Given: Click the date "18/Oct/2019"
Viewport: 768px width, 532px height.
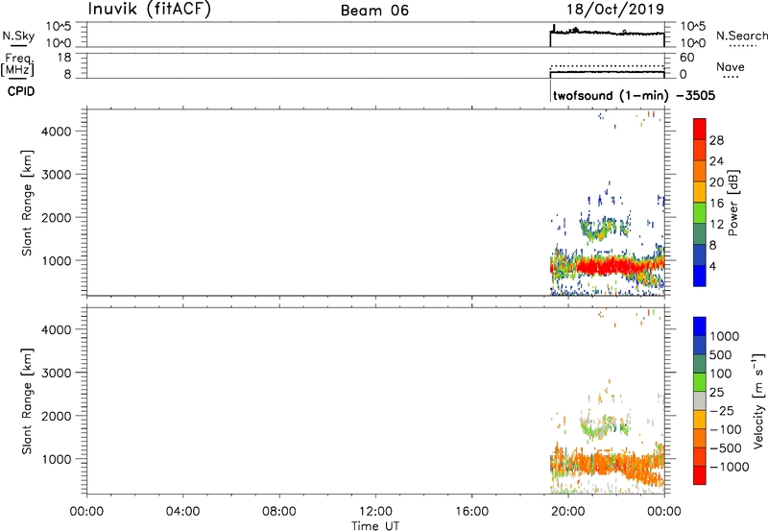Looking at the screenshot, I should (615, 10).
